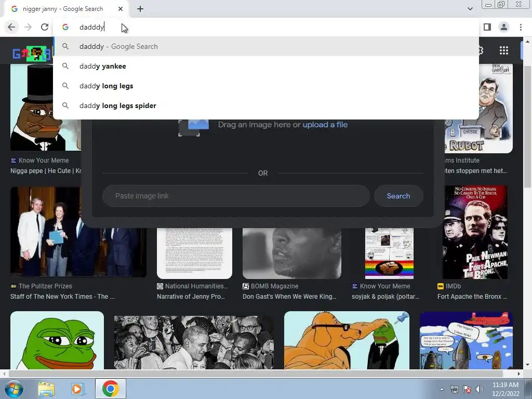
Task: Pick the 'daddy long legs' suggestion
Action: [266, 86]
